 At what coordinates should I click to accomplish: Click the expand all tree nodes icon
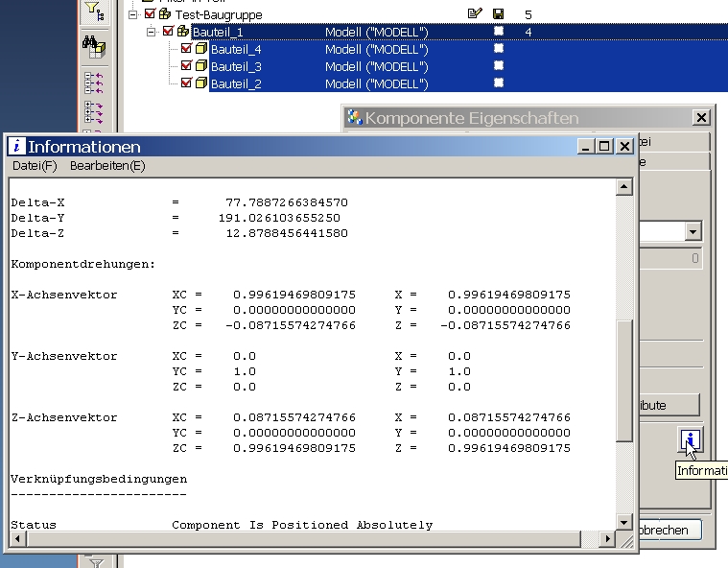point(94,111)
